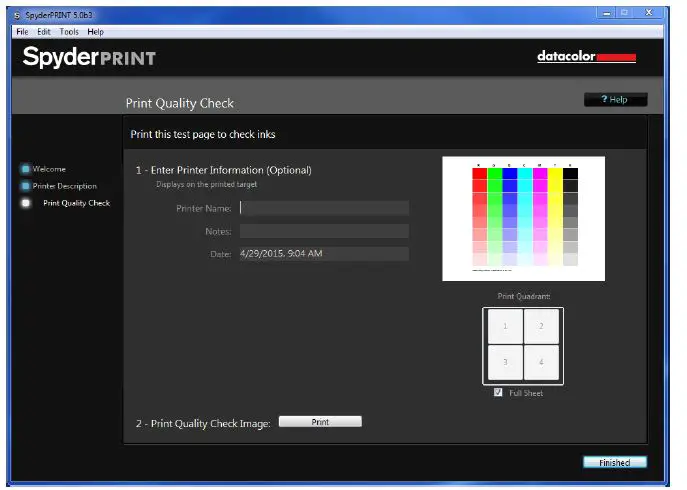
Task: Open the Help menu in menu bar
Action: point(95,32)
